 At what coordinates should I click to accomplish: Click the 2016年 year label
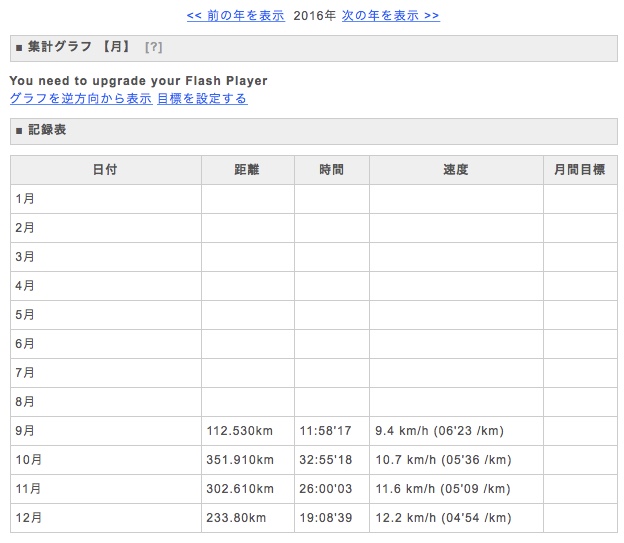pos(313,16)
